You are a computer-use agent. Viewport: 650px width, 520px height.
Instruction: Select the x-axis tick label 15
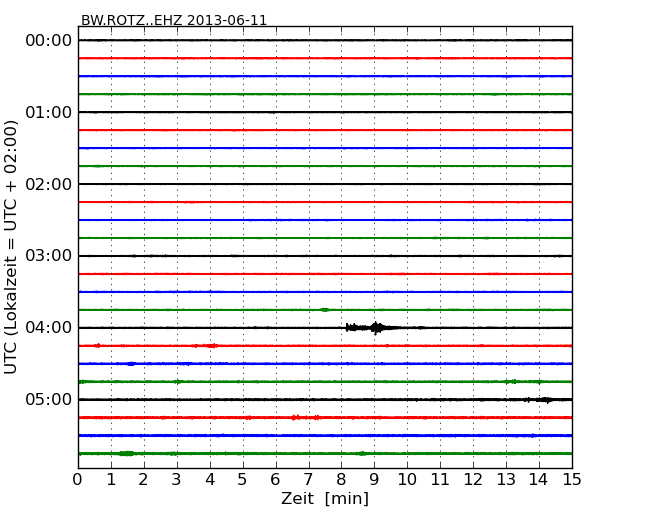[572, 480]
